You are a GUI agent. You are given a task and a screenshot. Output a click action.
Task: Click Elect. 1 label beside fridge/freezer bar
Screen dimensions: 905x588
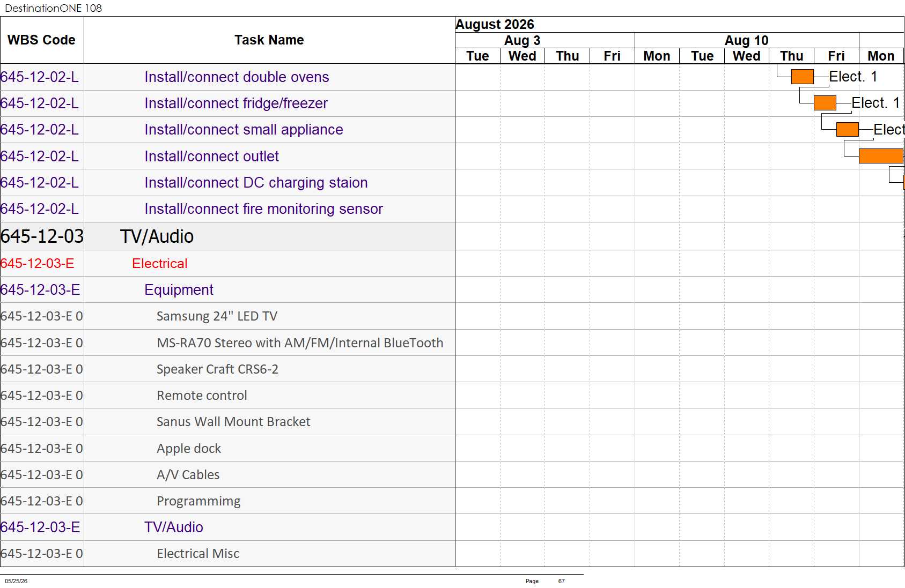click(x=875, y=103)
